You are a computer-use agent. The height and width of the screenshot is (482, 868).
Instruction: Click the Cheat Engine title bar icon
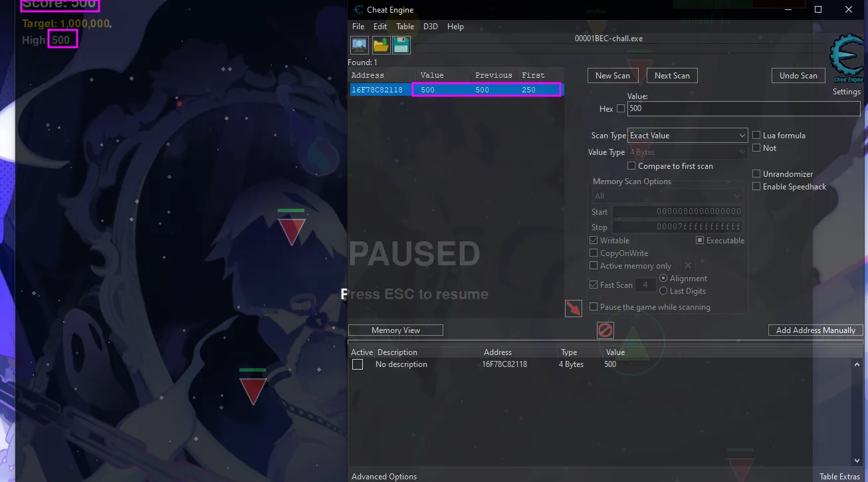point(359,10)
